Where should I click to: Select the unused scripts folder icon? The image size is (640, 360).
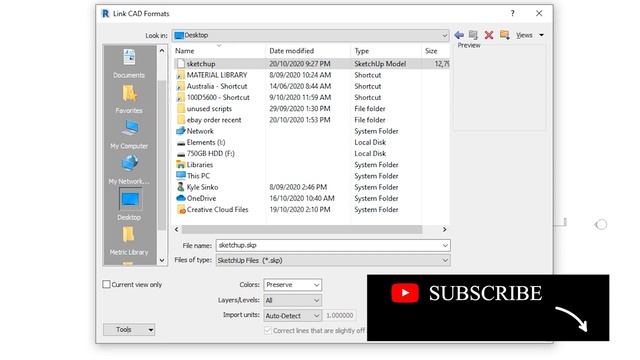click(x=181, y=109)
